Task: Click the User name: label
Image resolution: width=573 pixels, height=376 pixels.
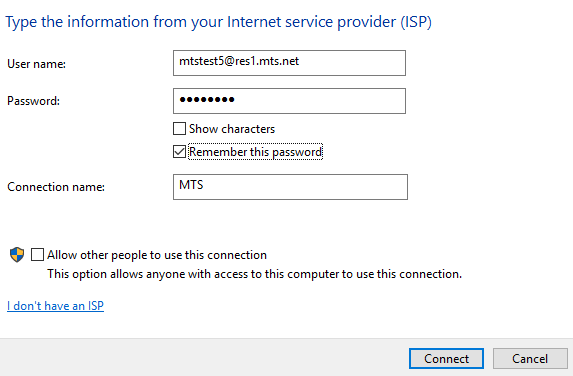Action: point(37,64)
